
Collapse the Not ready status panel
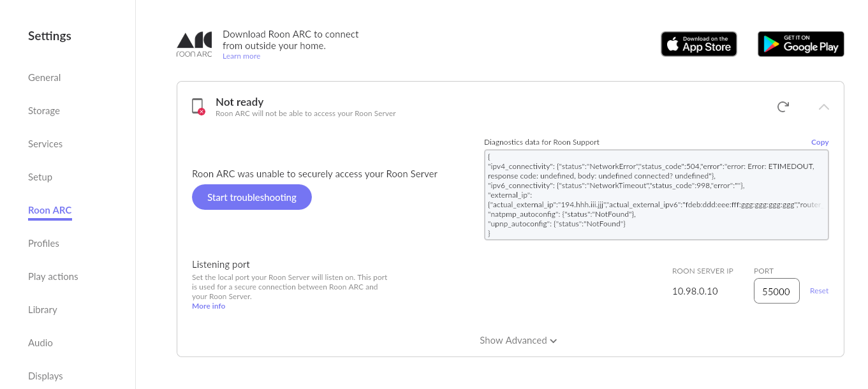(824, 106)
